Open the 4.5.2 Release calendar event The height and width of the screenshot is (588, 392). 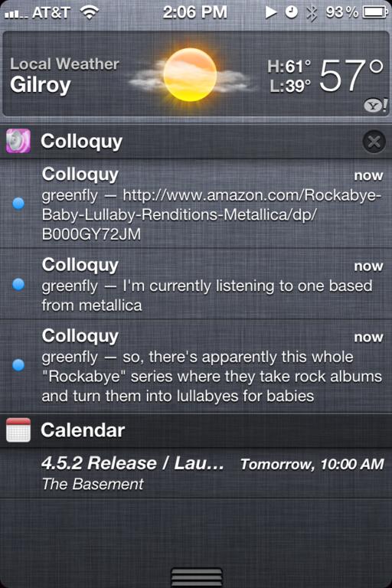(196, 473)
